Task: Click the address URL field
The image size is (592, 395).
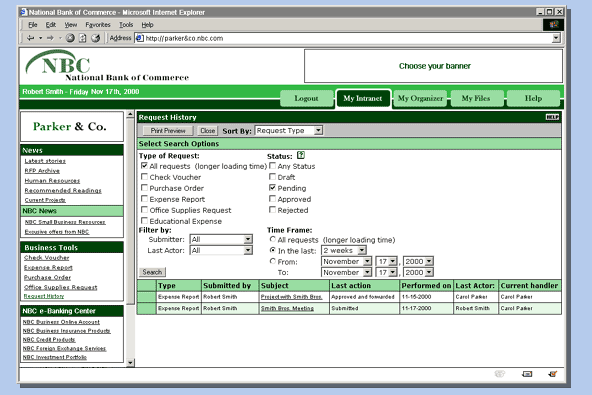Action: [348, 38]
